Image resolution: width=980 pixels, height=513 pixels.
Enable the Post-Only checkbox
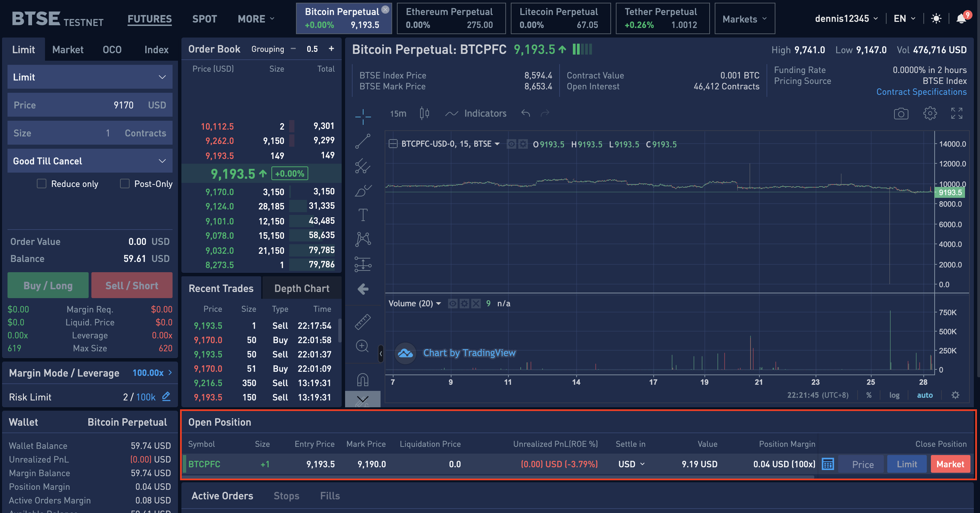125,184
